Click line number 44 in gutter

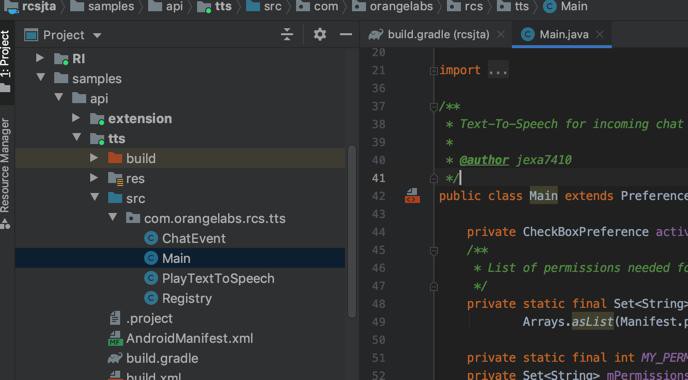(x=378, y=232)
